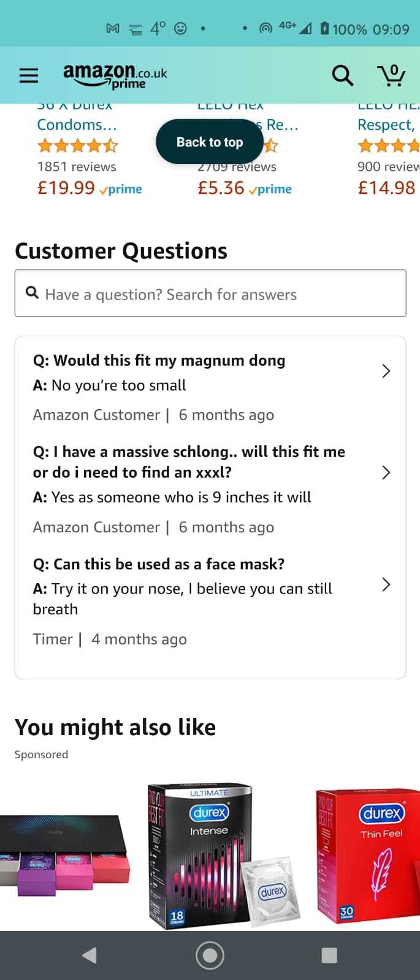This screenshot has height=980, width=420.
Task: Expand the magnum dong question details
Action: pyautogui.click(x=386, y=371)
